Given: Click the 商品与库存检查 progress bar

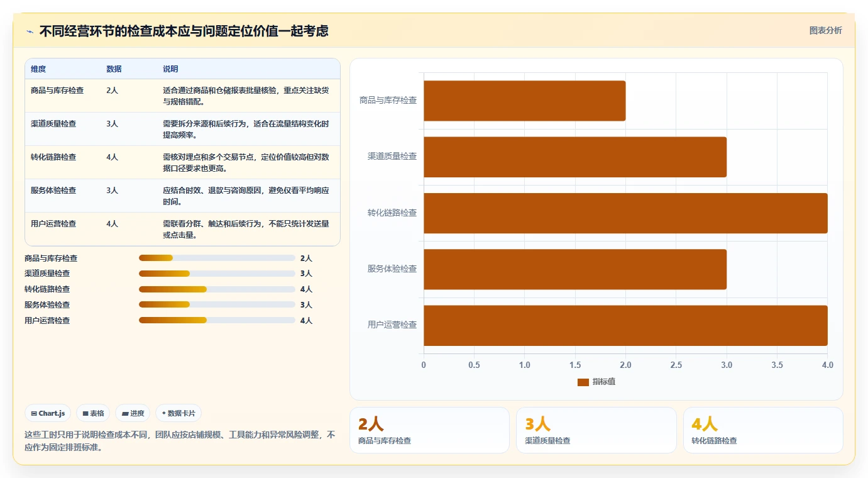Looking at the screenshot, I should (217, 258).
